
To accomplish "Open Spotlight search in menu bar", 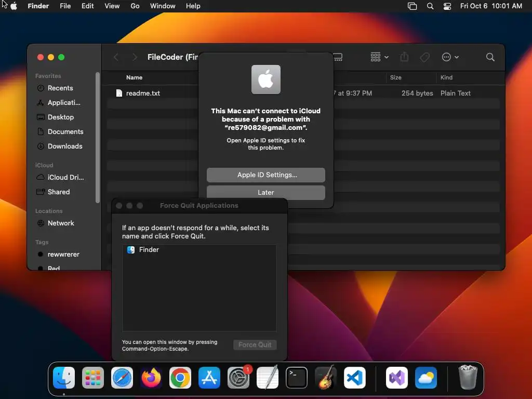I will 430,6.
